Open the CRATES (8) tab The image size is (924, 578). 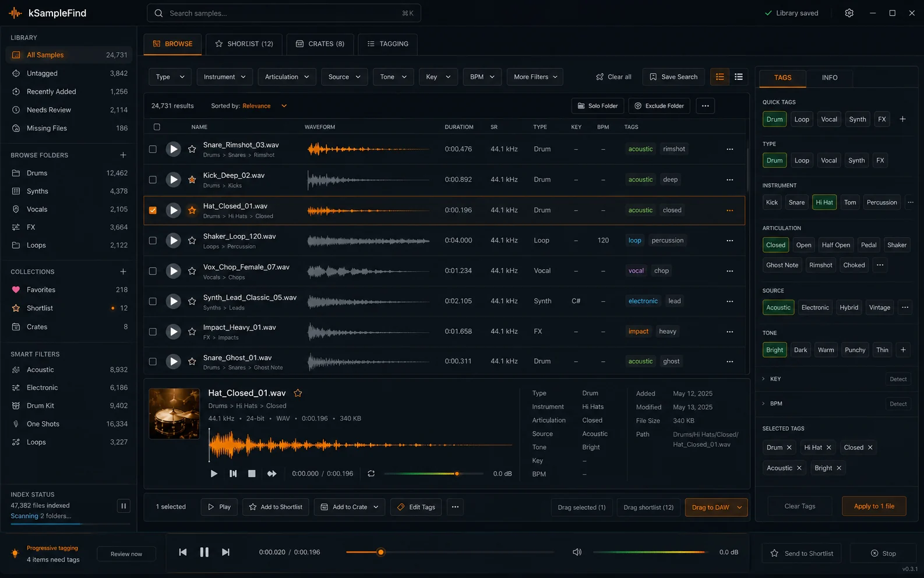(320, 44)
